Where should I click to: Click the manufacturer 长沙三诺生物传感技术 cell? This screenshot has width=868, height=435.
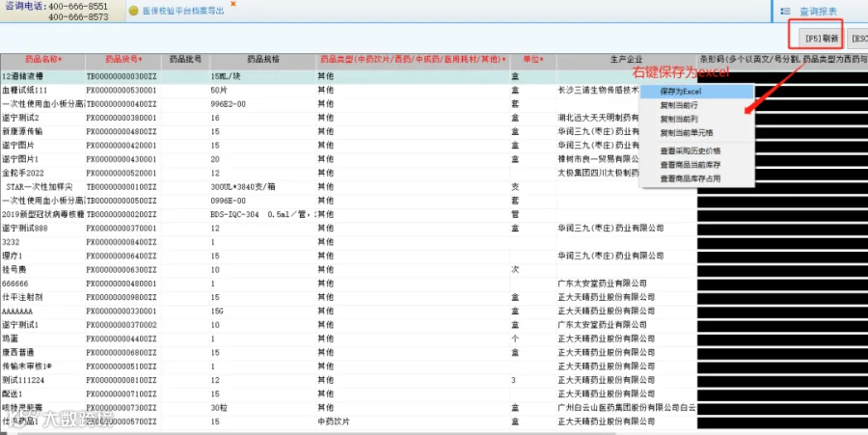pyautogui.click(x=598, y=91)
